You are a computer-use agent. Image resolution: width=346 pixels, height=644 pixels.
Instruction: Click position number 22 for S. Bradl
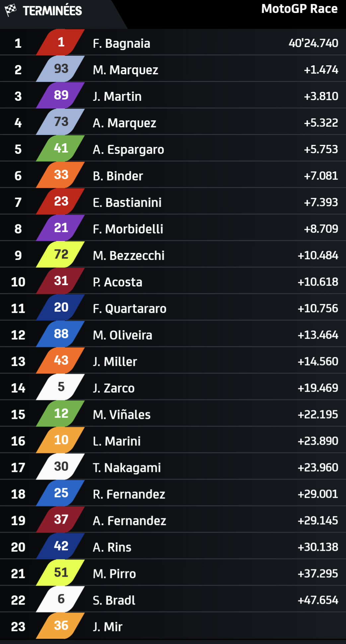click(18, 600)
